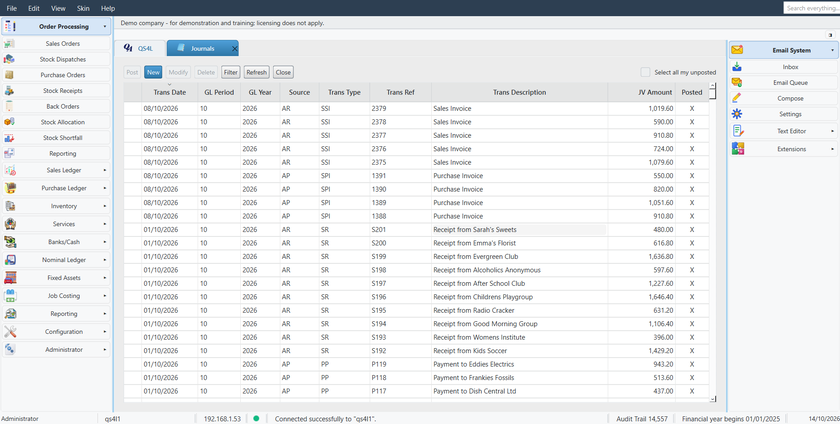Select the Receipt from Kids Soccer row
Viewport: 840px width, 424px height.
coord(416,351)
